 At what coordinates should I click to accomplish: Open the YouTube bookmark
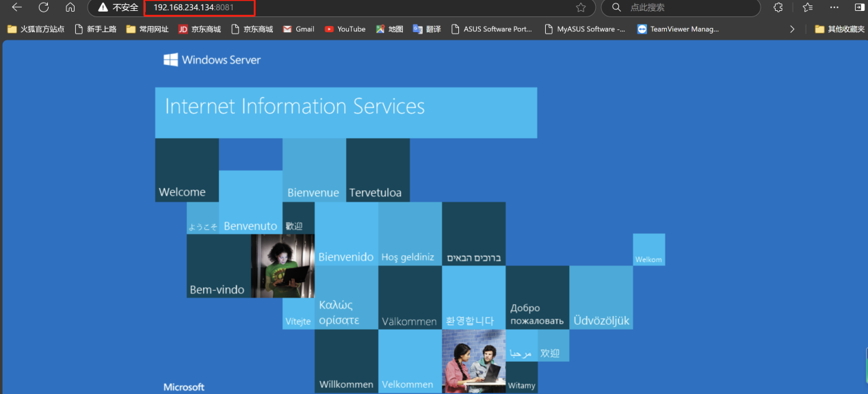pos(345,29)
